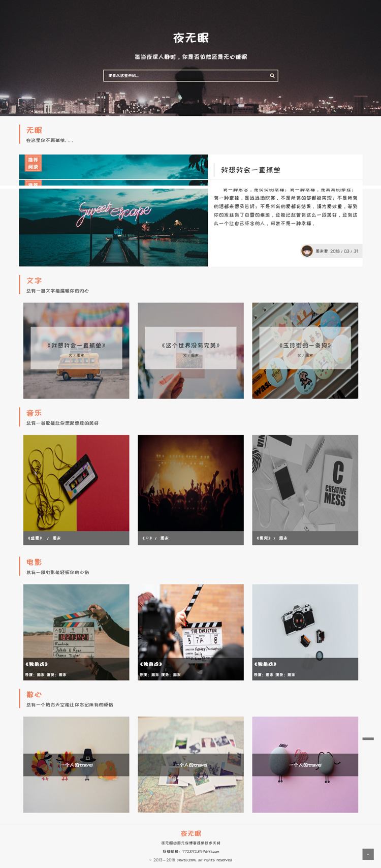Open the Creative Mess music card
This screenshot has height=868, width=381.
coord(305,490)
